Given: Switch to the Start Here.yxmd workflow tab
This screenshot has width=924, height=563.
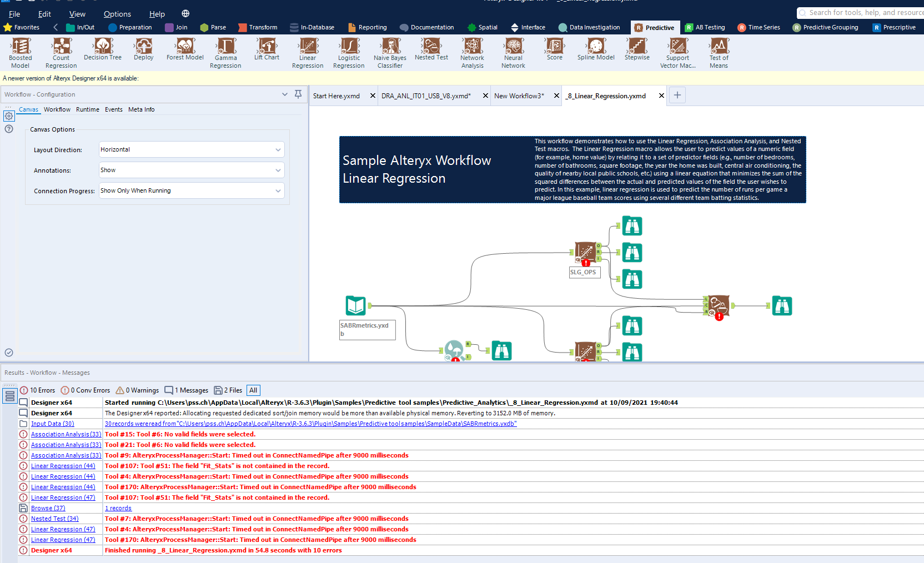Looking at the screenshot, I should pos(336,95).
